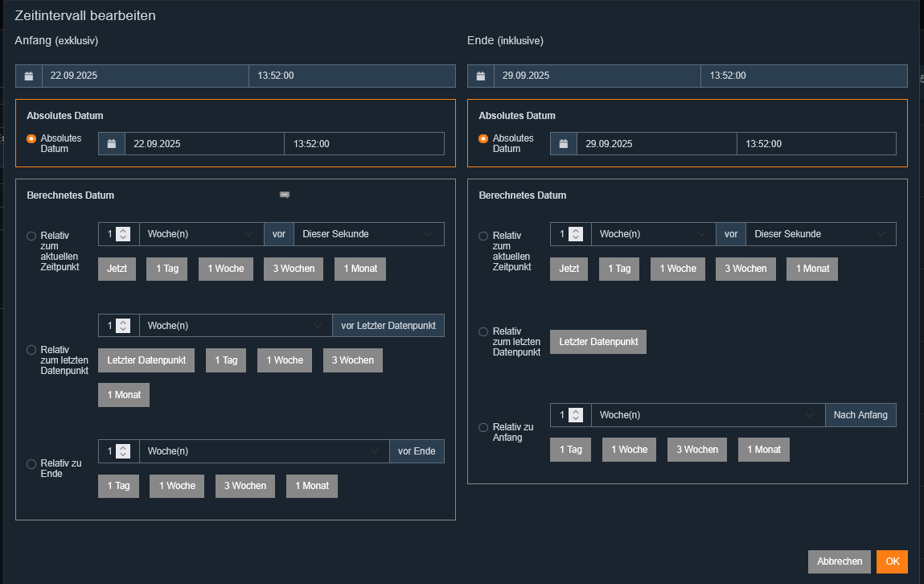Screen dimensions: 924x584
Task: Click number stepper in 'Relativ zu Anfang' row
Action: [x=575, y=415]
